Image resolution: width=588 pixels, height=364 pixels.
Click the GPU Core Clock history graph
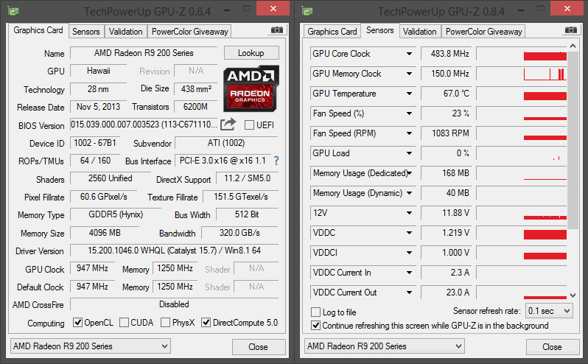(x=521, y=54)
